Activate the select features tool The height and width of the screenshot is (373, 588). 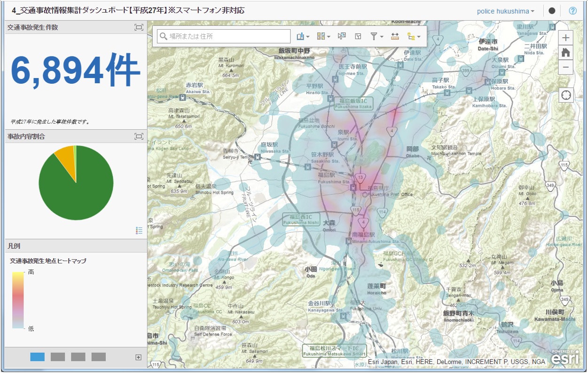click(342, 36)
